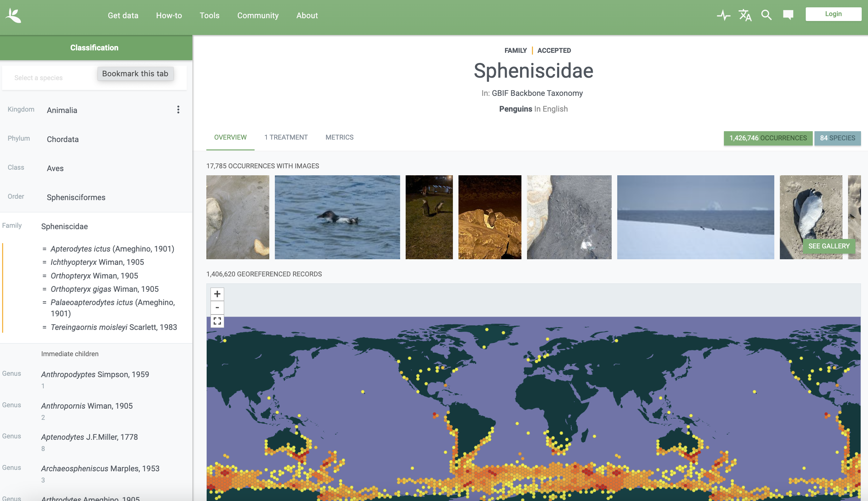This screenshot has width=868, height=501.
Task: Open the three-dot menu beside Animalia
Action: click(x=178, y=110)
